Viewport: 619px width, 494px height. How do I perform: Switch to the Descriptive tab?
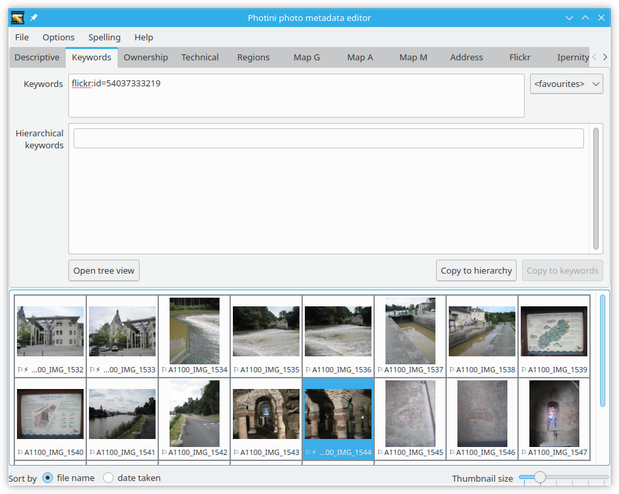37,58
